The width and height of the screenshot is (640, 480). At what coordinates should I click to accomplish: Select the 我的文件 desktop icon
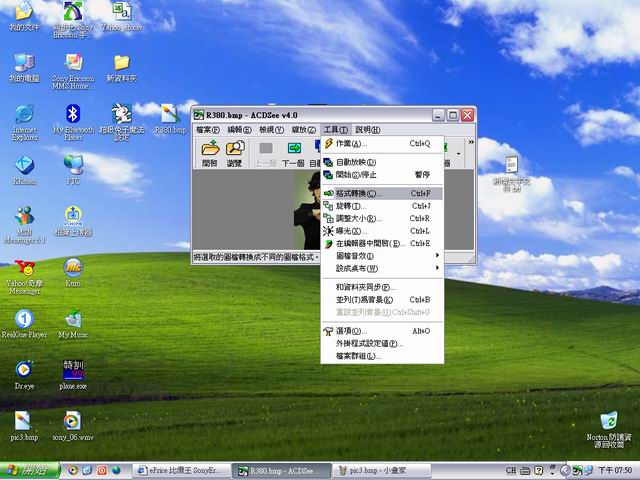(24, 17)
